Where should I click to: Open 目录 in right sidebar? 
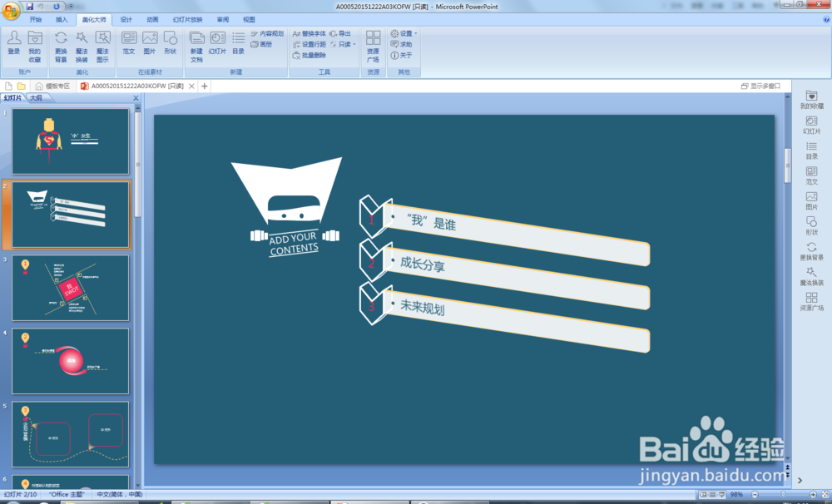point(811,151)
